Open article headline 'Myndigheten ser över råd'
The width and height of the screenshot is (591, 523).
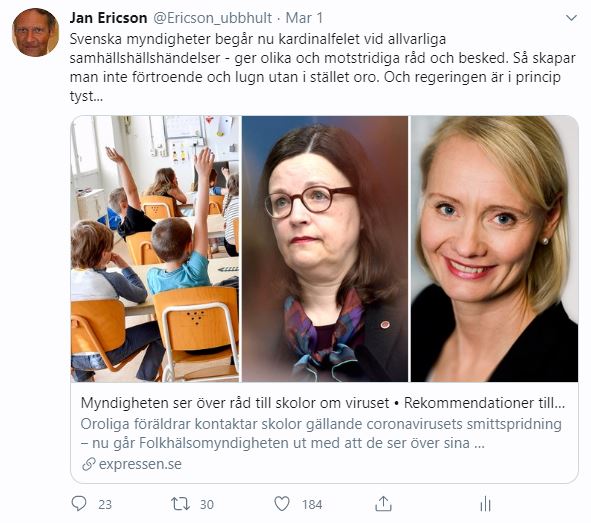click(x=323, y=403)
